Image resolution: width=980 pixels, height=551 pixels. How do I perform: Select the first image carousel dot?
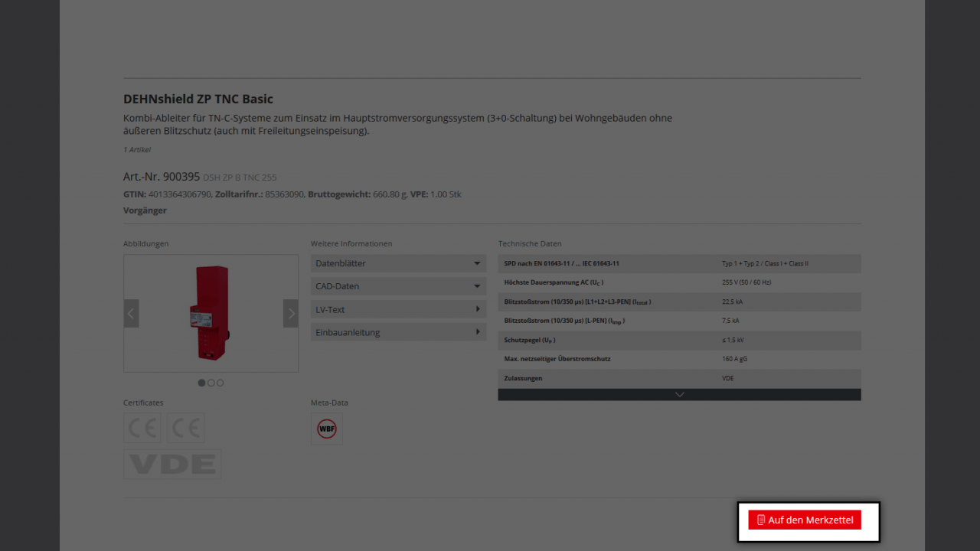point(202,383)
